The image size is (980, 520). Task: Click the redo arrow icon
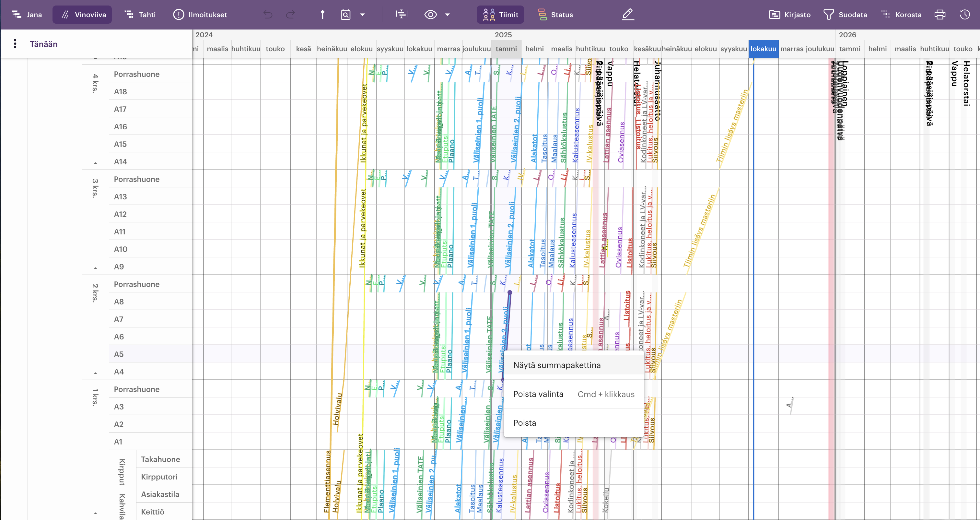pyautogui.click(x=291, y=15)
